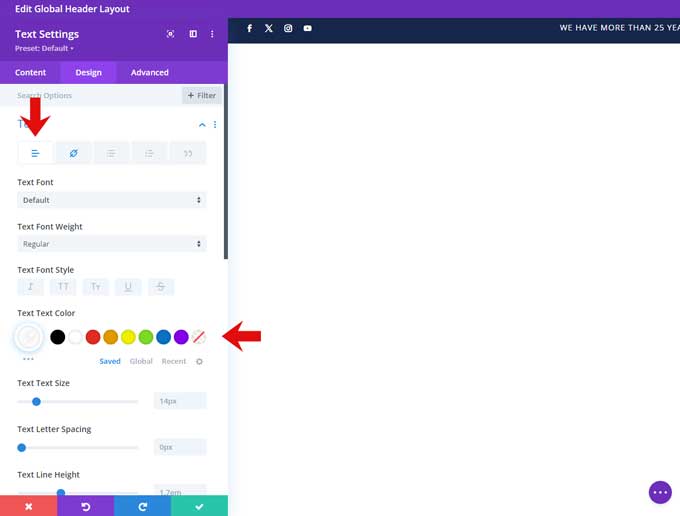Switch to the Content tab
This screenshot has height=516, width=680.
(x=30, y=72)
